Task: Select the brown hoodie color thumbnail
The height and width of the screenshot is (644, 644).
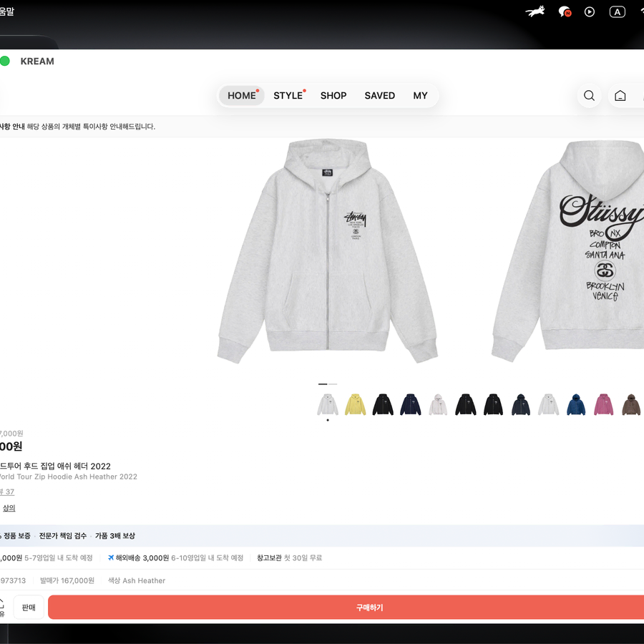Action: click(631, 404)
